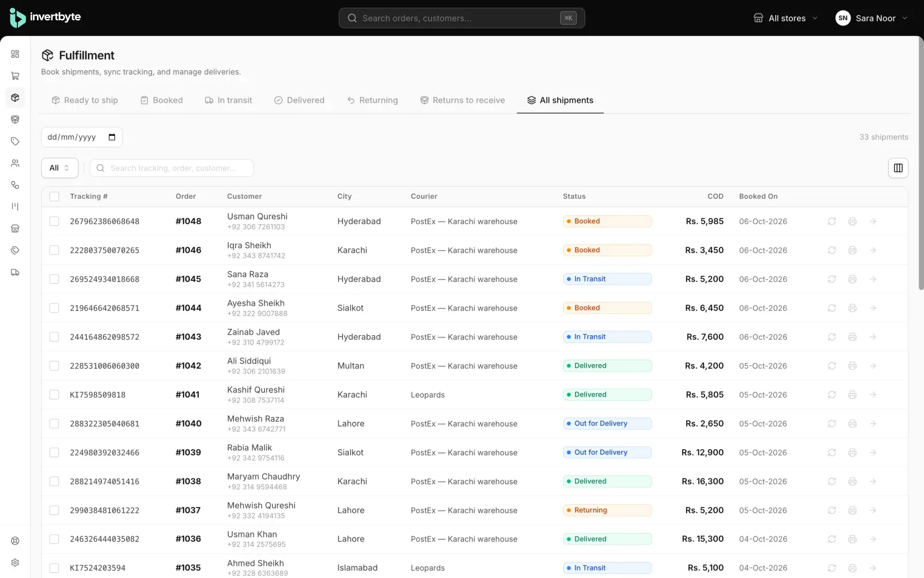Click the search tracking, order, customer field
Viewport: 924px width, 578px height.
(172, 168)
